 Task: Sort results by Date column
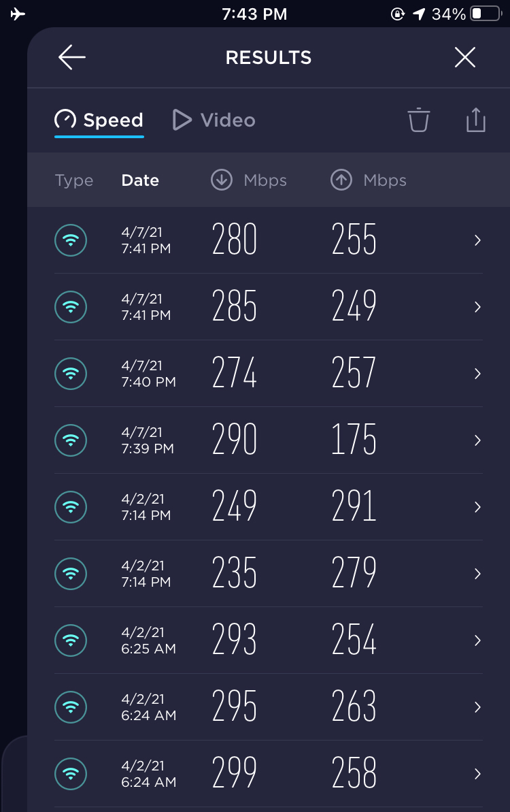coord(140,180)
